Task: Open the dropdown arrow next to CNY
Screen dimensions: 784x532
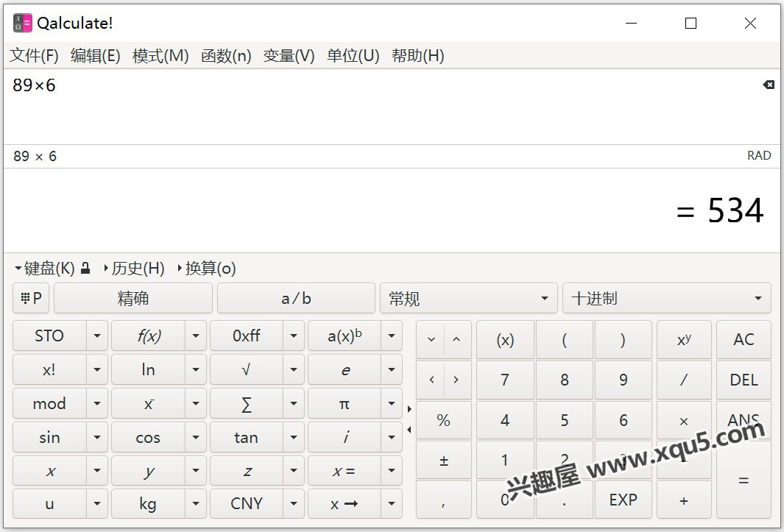Action: [x=294, y=503]
